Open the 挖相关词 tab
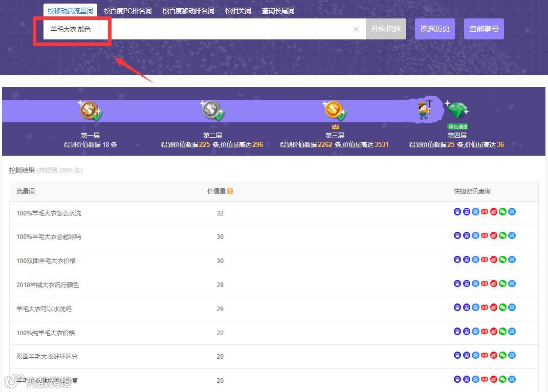548x392 pixels. [x=237, y=10]
